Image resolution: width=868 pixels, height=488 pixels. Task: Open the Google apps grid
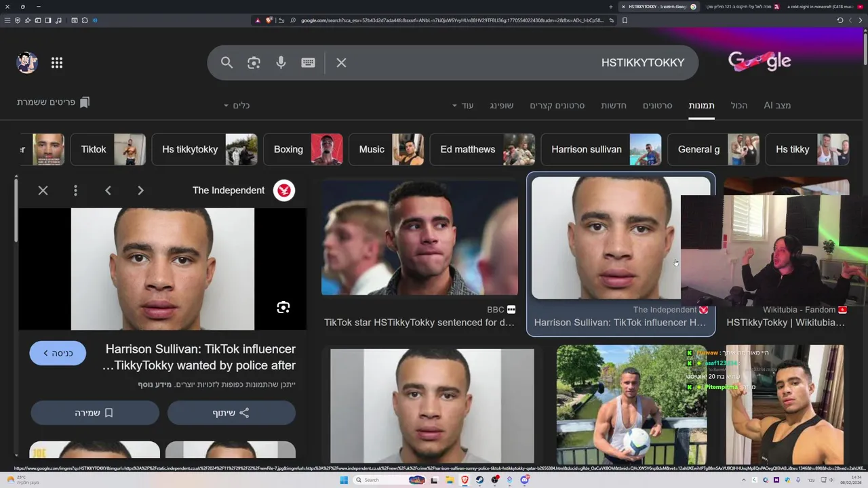[57, 62]
